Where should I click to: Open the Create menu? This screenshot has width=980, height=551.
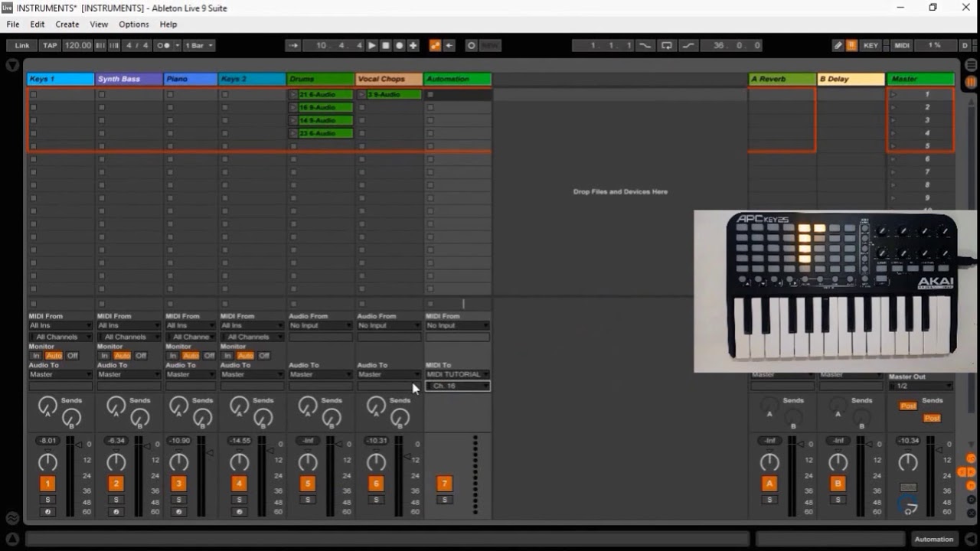pos(67,24)
